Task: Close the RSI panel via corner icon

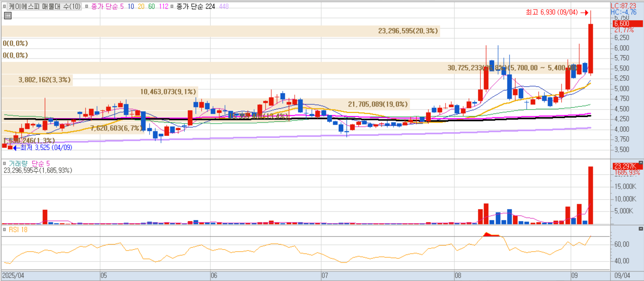Action: pyautogui.click(x=641, y=229)
